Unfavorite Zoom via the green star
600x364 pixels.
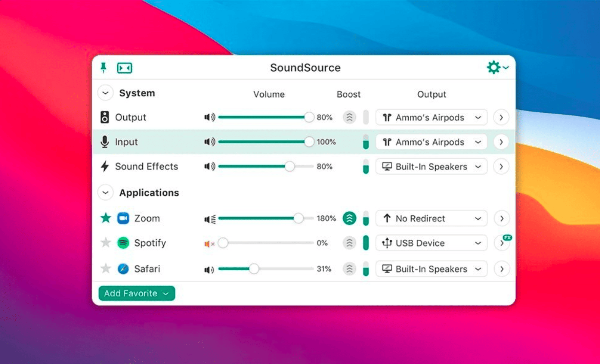click(106, 218)
